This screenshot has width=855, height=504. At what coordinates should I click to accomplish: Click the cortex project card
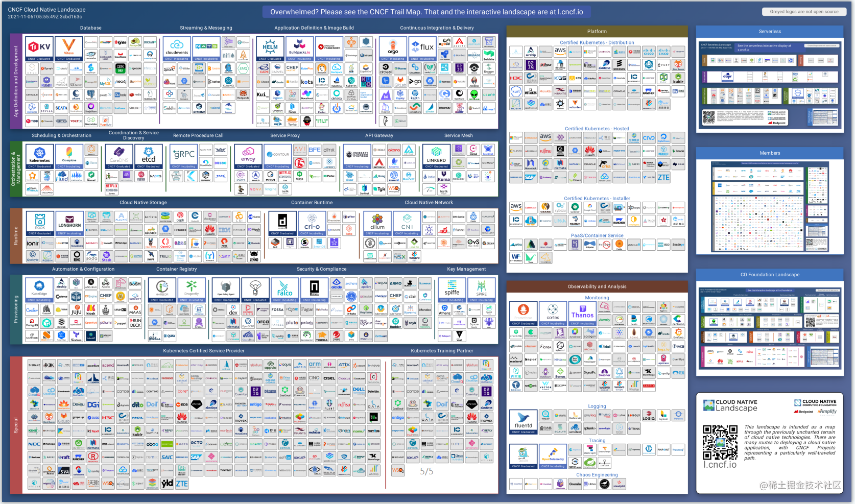(553, 313)
